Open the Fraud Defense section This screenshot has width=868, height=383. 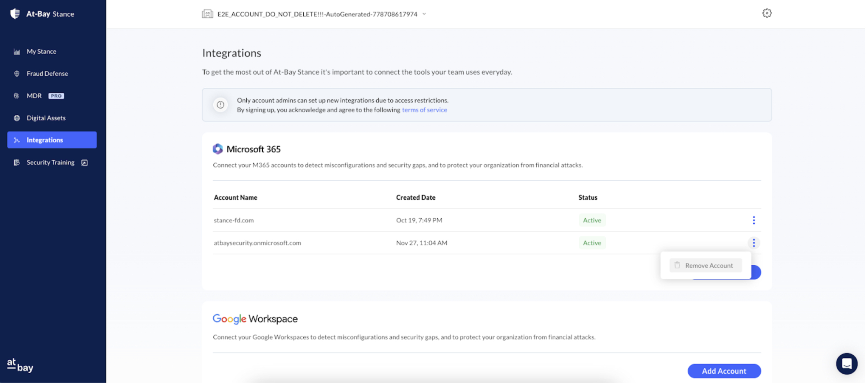pyautogui.click(x=47, y=74)
